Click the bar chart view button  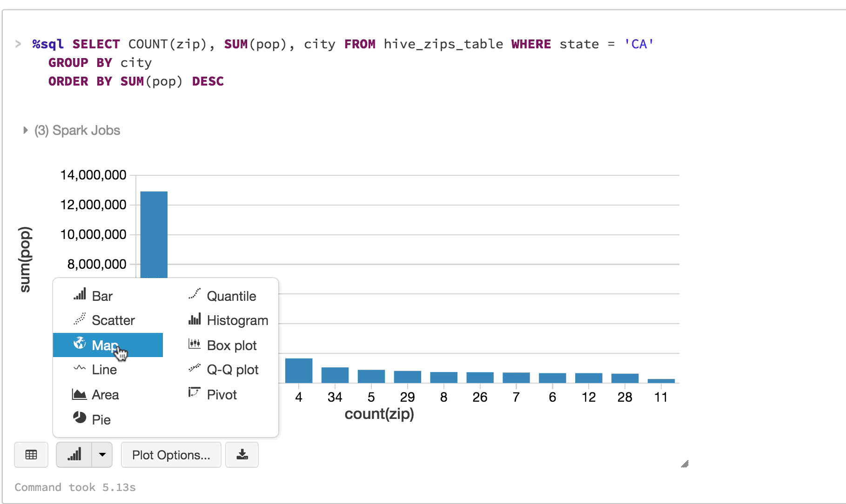pyautogui.click(x=74, y=455)
